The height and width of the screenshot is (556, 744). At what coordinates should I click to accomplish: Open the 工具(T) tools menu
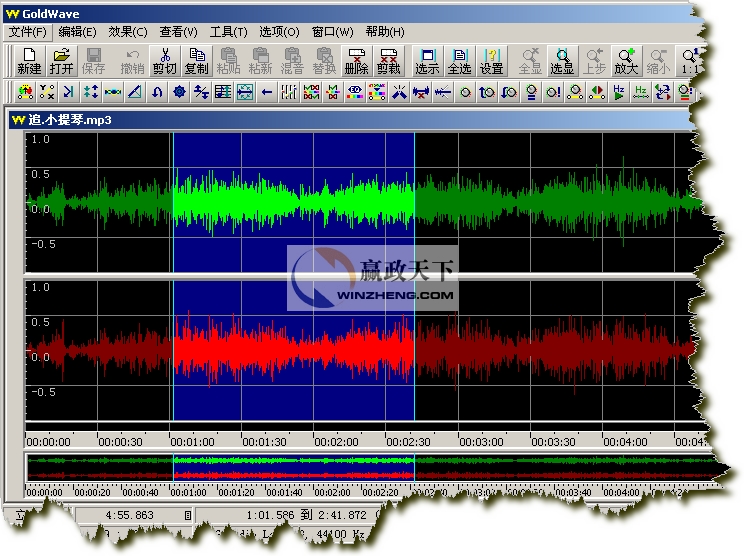click(228, 32)
